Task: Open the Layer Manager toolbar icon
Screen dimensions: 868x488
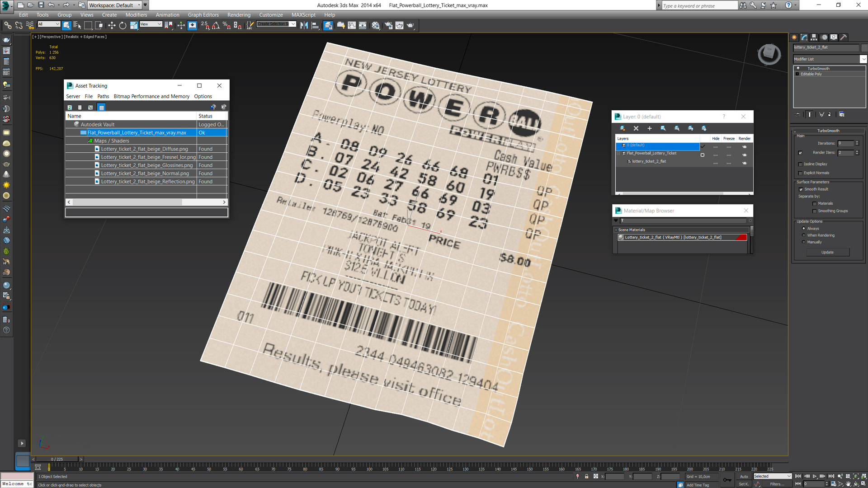Action: (328, 25)
